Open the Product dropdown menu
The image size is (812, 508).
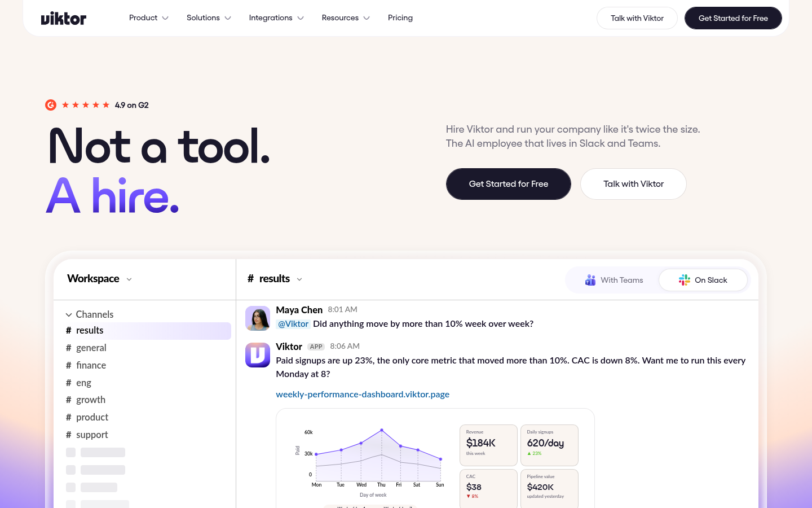(x=149, y=18)
